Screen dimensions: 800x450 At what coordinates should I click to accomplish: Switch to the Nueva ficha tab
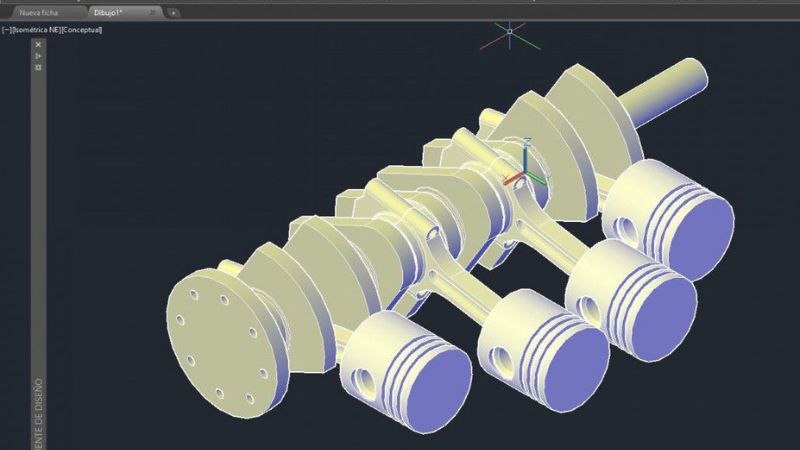pos(40,13)
